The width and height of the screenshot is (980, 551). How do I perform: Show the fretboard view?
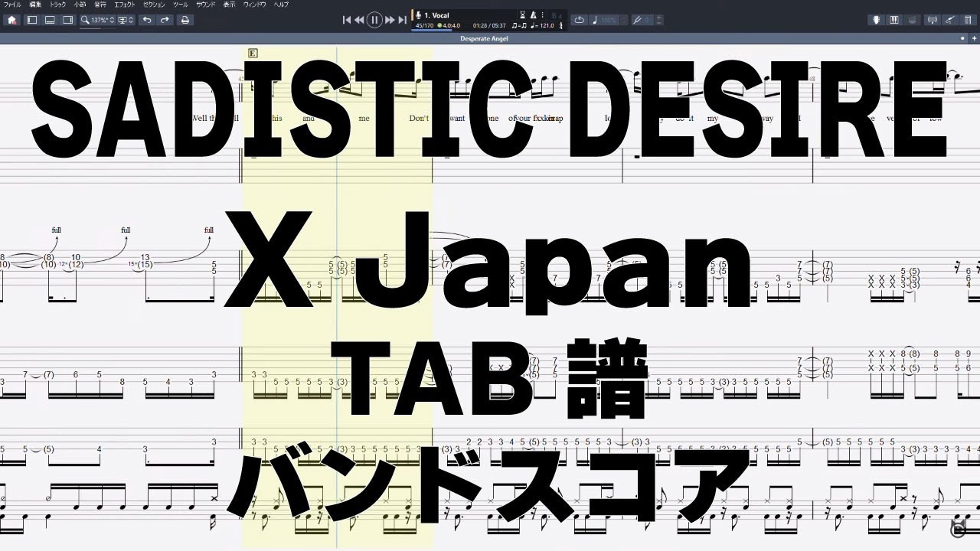click(x=877, y=20)
